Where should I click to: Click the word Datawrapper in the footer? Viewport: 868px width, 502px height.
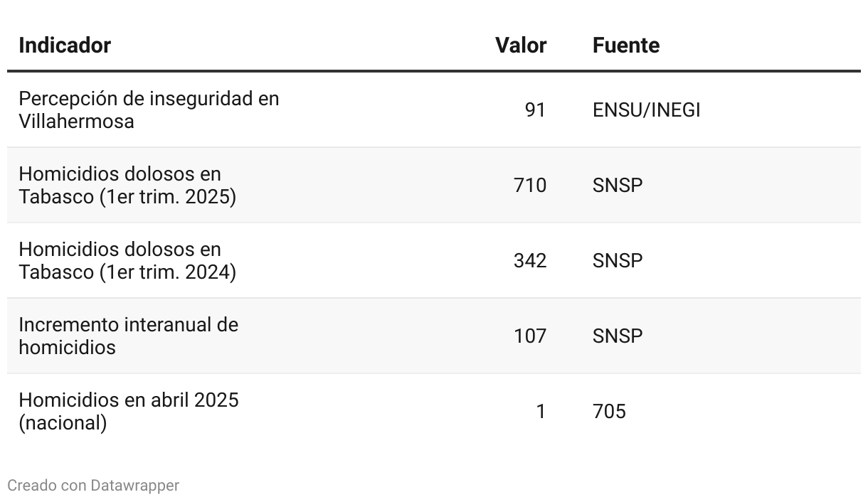click(135, 486)
